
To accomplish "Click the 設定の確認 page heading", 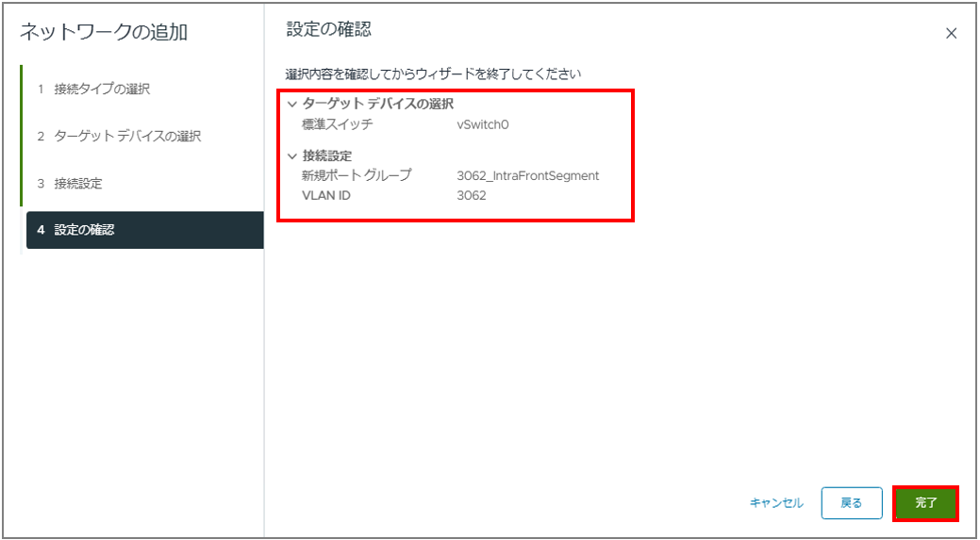I will [329, 29].
